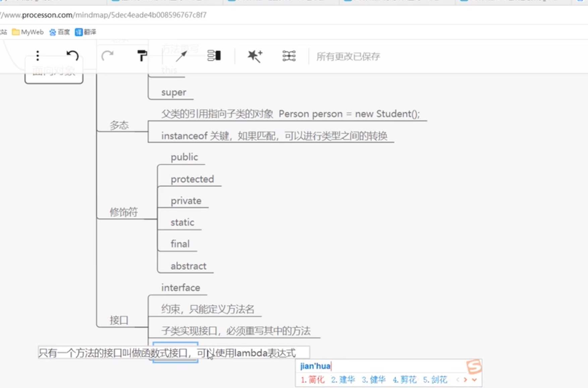
Task: Select the 多态 node
Action: click(119, 125)
